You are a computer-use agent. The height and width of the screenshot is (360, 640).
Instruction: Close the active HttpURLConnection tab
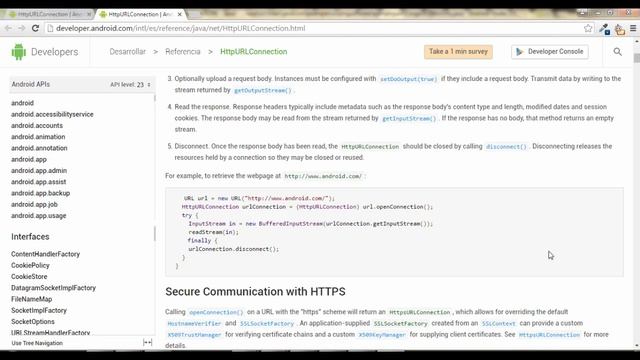click(179, 14)
